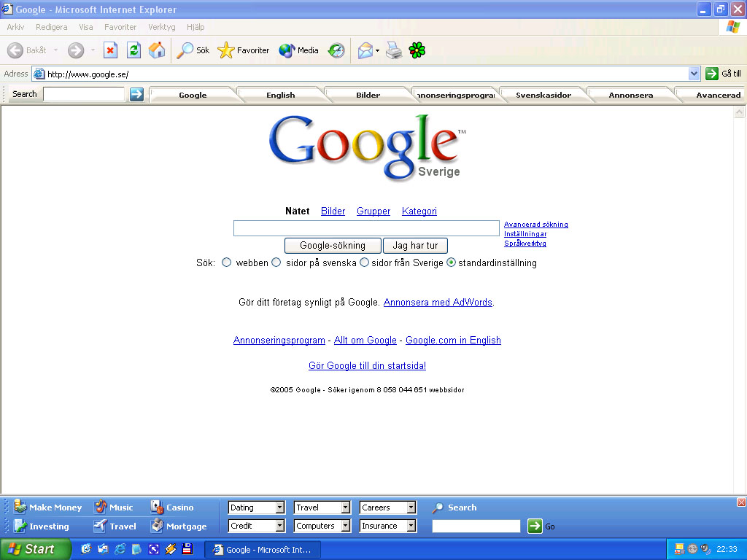Click the blue arrow beside toolbar Search field
Viewport: 747px width, 560px height.
pyautogui.click(x=136, y=94)
